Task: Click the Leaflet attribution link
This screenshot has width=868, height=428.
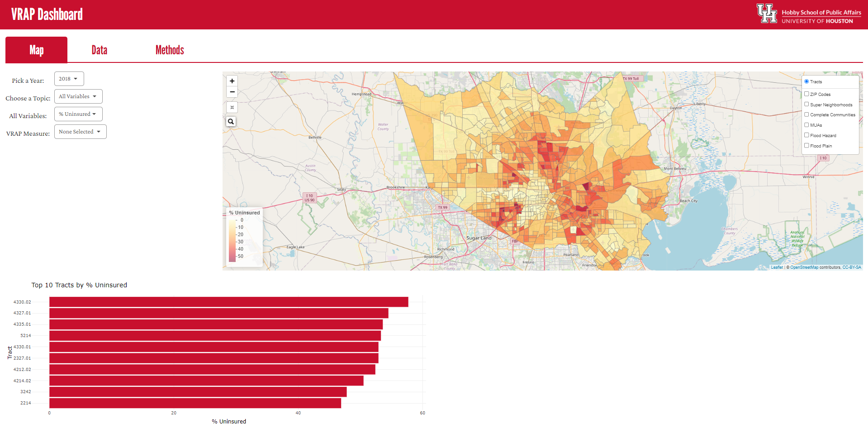Action: pos(777,267)
